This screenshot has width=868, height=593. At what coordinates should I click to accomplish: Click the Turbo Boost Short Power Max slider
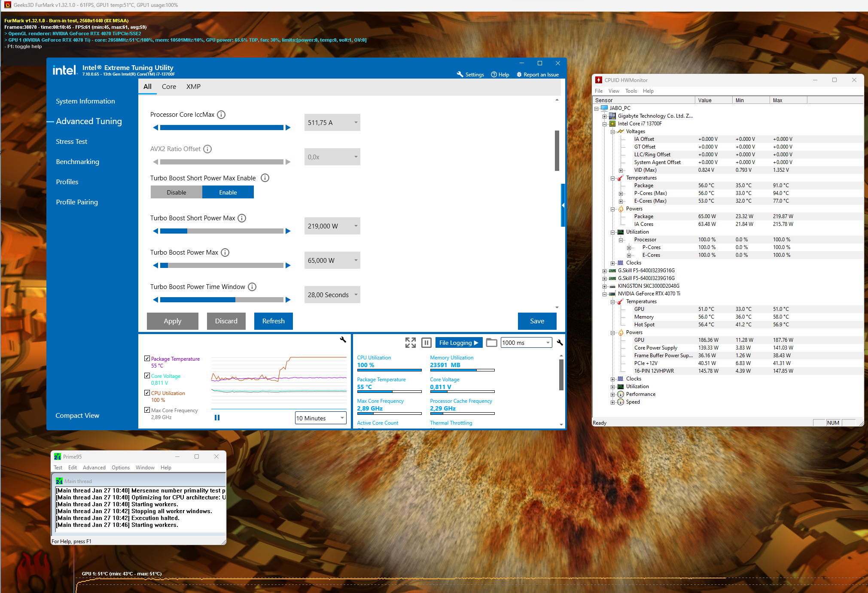pos(222,231)
